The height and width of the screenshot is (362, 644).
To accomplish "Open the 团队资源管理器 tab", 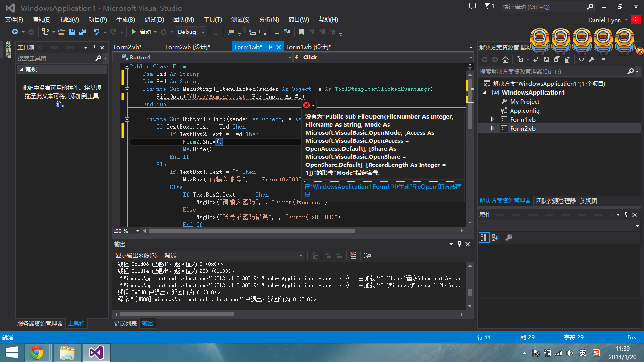I will pyautogui.click(x=556, y=201).
